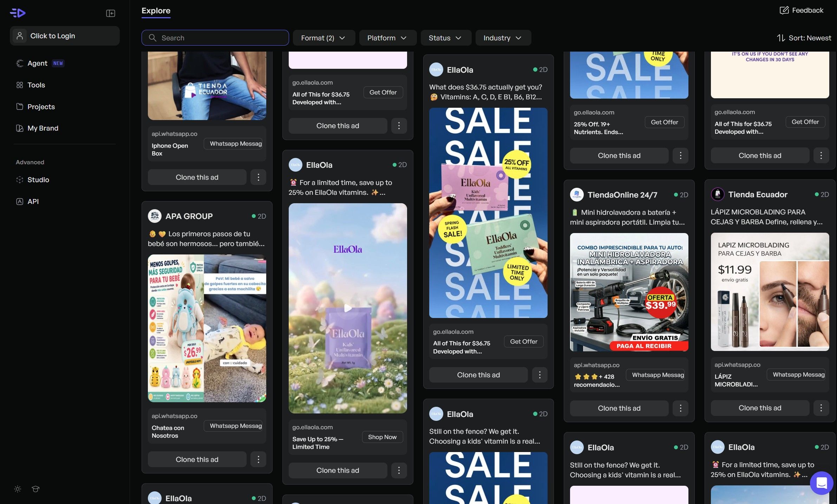Image resolution: width=837 pixels, height=504 pixels.
Task: Open the tutorials graduation cap icon
Action: click(35, 489)
